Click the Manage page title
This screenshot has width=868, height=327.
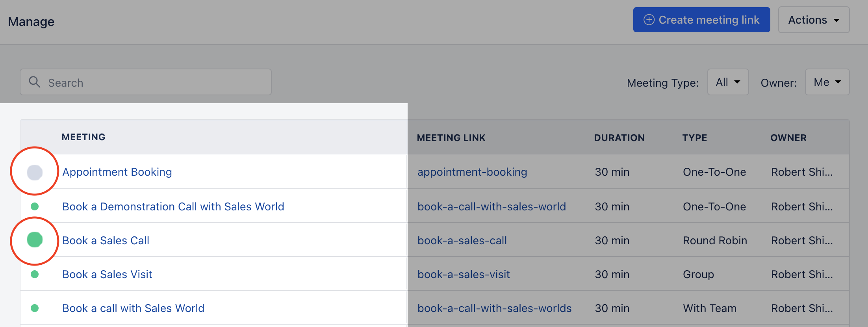point(31,22)
